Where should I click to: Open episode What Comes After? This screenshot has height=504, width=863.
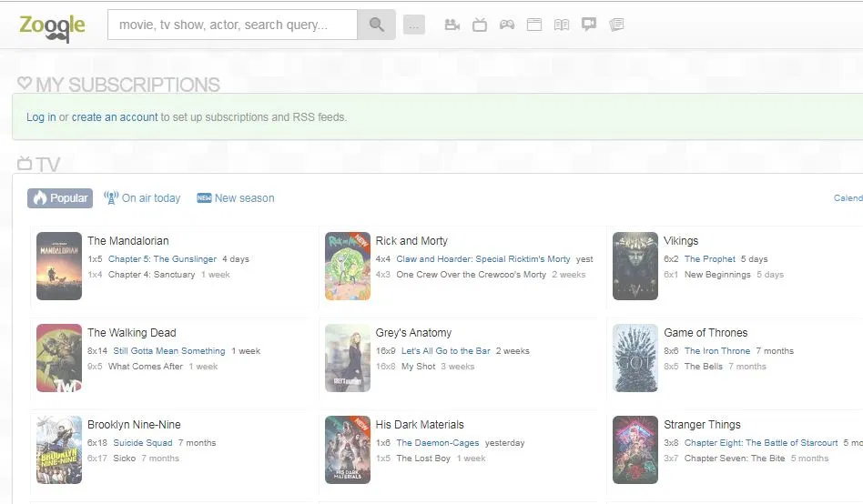[x=146, y=367]
